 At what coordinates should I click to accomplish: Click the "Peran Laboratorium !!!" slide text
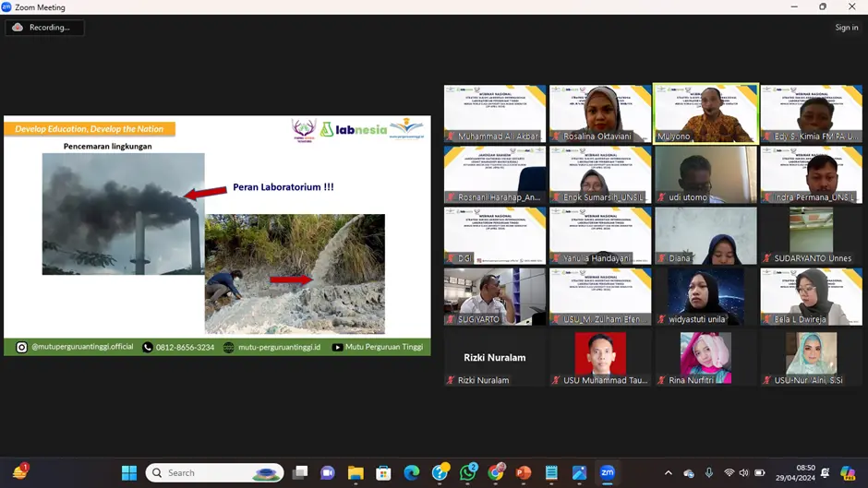click(x=283, y=187)
